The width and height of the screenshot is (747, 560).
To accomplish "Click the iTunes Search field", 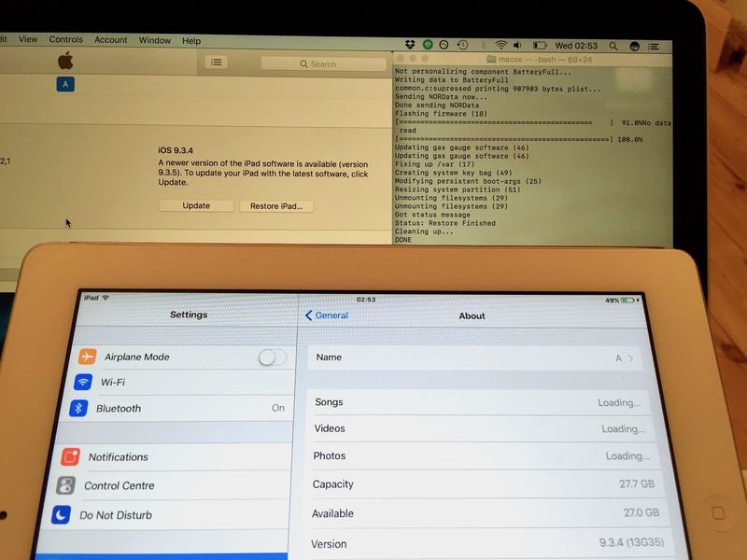I will 323,63.
